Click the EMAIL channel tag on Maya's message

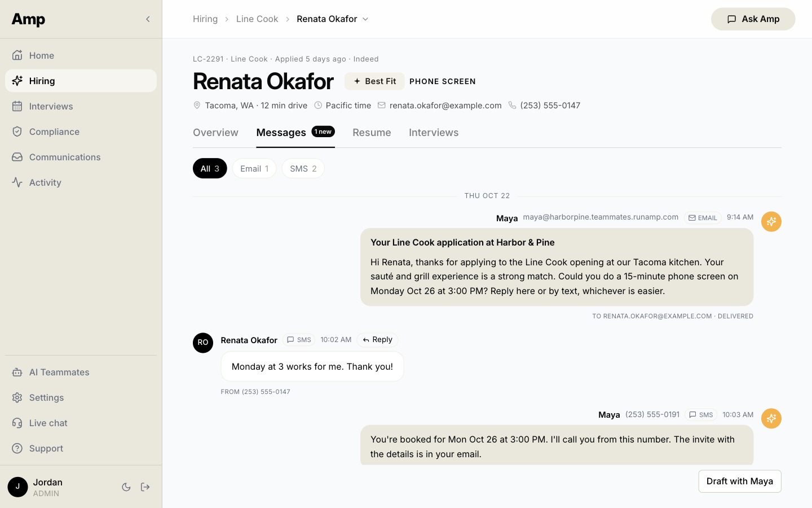[703, 218]
